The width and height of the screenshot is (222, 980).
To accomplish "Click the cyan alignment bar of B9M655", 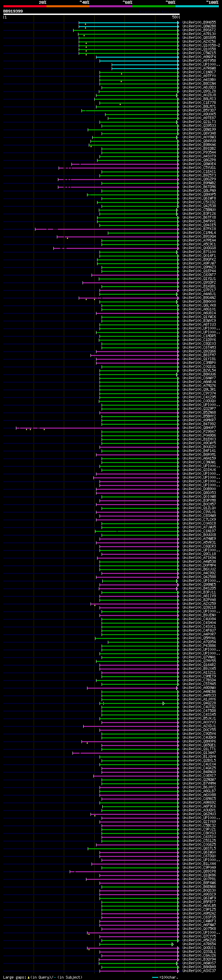I will 129,23.
